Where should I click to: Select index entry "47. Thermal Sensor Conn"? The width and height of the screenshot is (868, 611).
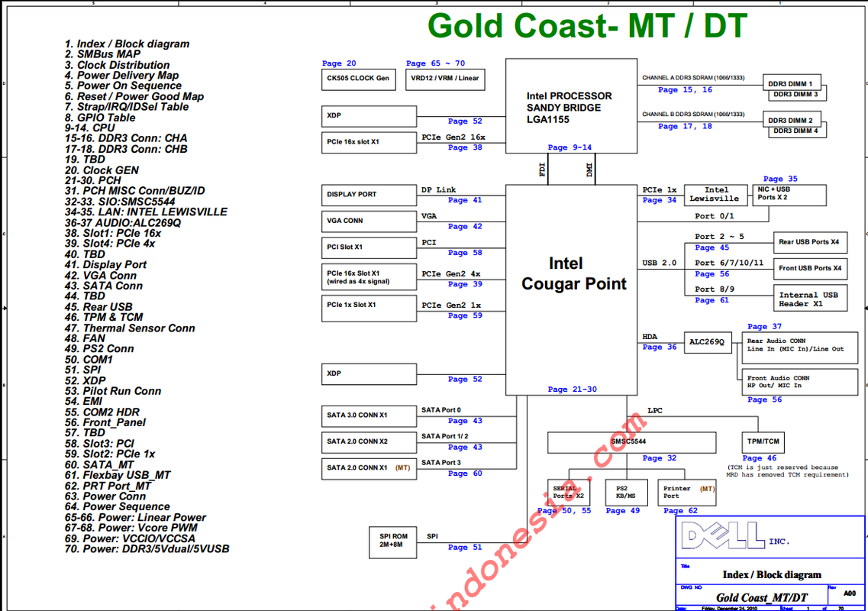tap(130, 328)
